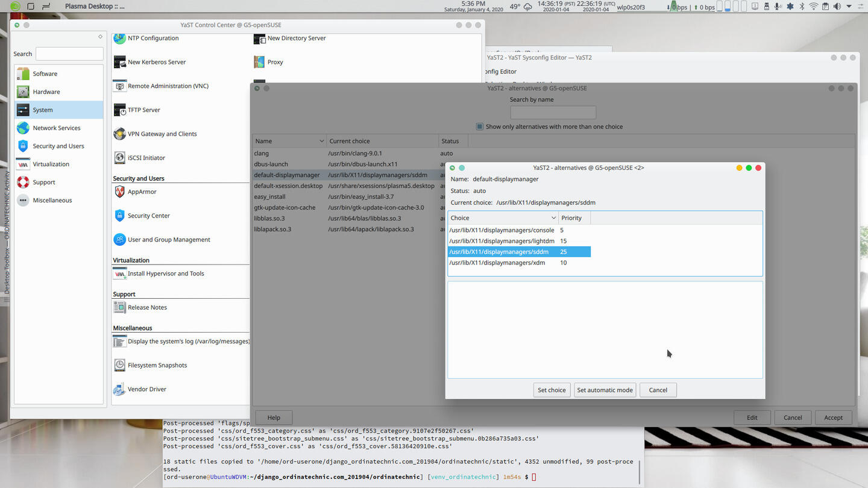
Task: Sort by Current choice column header
Action: click(383, 141)
